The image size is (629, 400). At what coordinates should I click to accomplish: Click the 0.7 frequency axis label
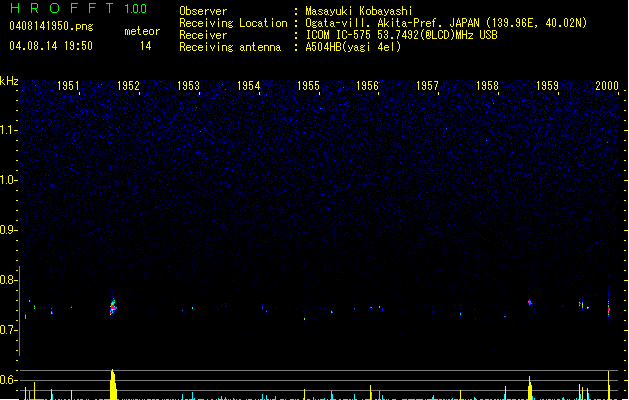coord(8,329)
